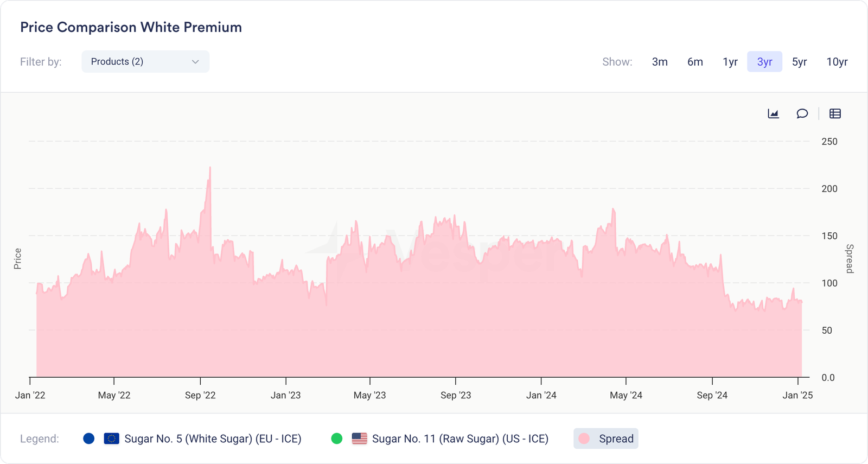Switch to area chart view icon
868x464 pixels.
tap(773, 113)
